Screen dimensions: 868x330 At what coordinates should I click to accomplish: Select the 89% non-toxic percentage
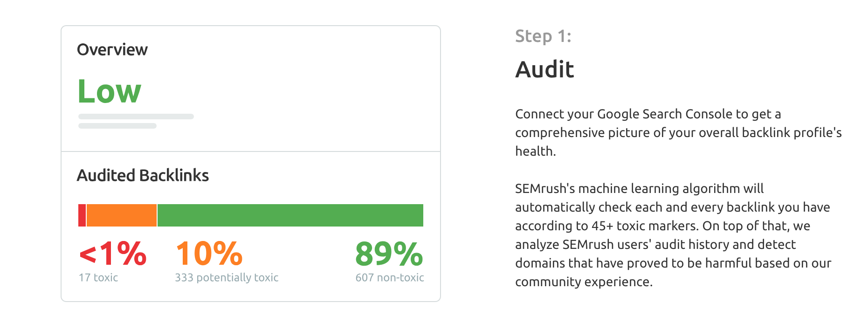[x=389, y=254]
